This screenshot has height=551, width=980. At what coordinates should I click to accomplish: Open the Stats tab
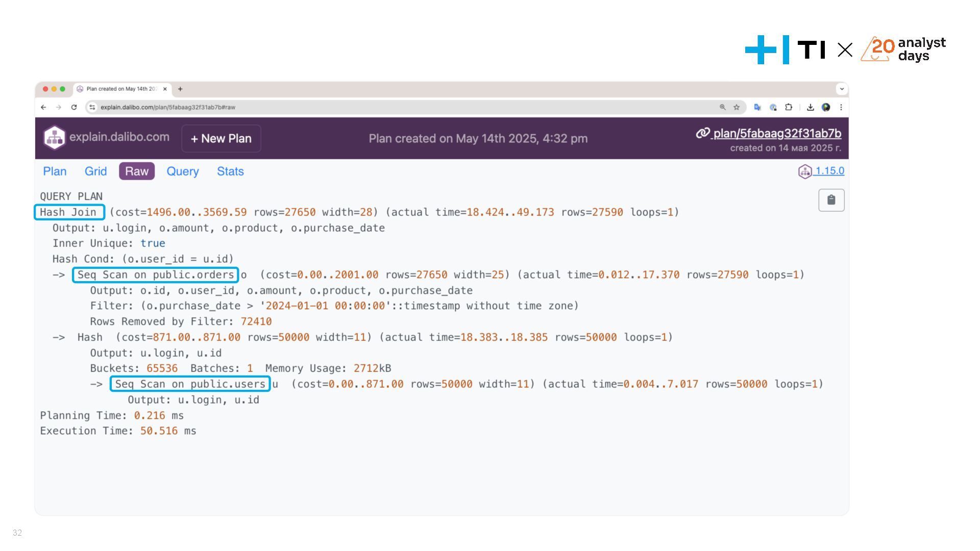coord(230,171)
